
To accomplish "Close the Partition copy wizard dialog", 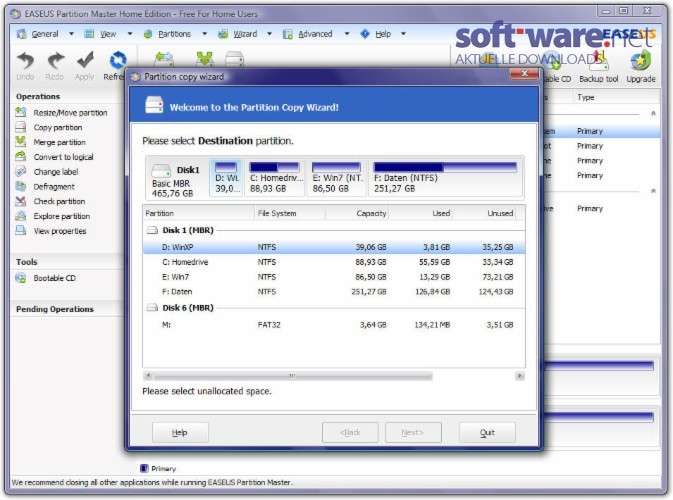I will [x=524, y=74].
